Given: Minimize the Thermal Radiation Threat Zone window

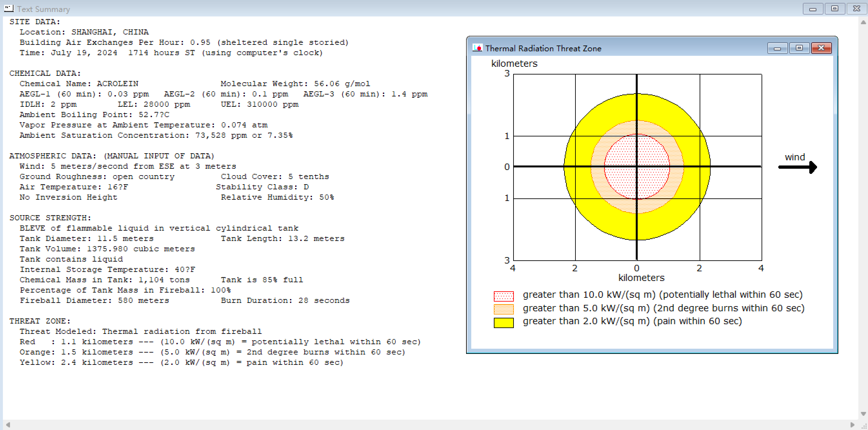Looking at the screenshot, I should [x=777, y=48].
